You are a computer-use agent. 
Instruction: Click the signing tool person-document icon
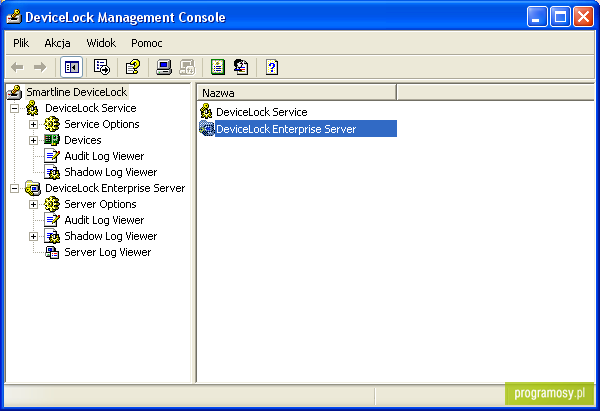(241, 67)
